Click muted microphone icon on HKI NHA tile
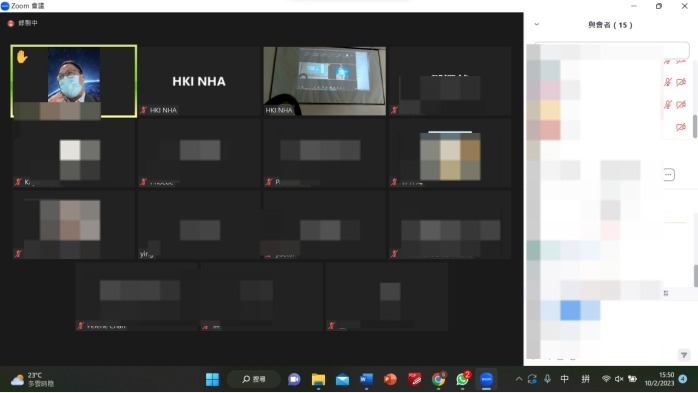This screenshot has width=698, height=393. tap(143, 110)
